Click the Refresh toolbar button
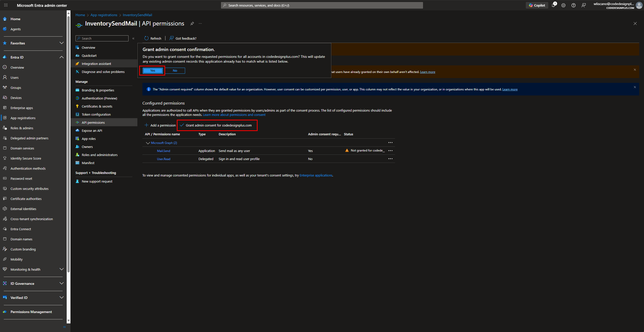The image size is (644, 332). (x=153, y=38)
